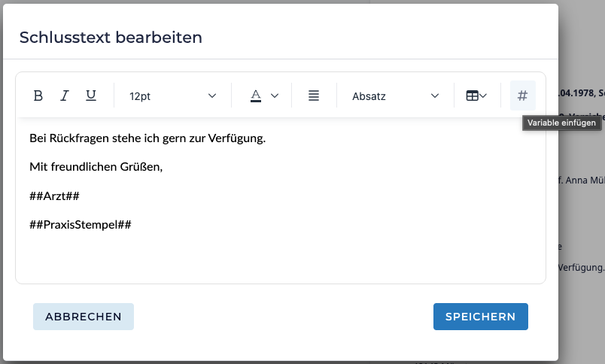
Task: Click the 'Mit freundlichen Grüßen,' line
Action: (96, 166)
